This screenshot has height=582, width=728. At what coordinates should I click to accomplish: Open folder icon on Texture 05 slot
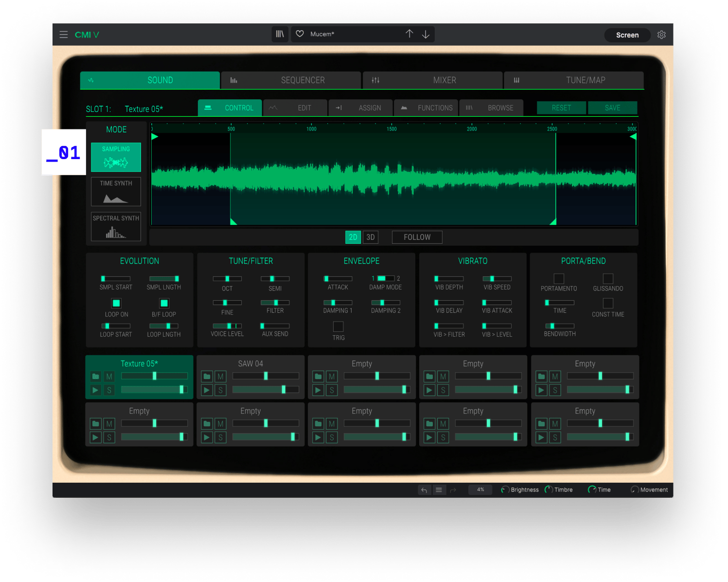[96, 377]
